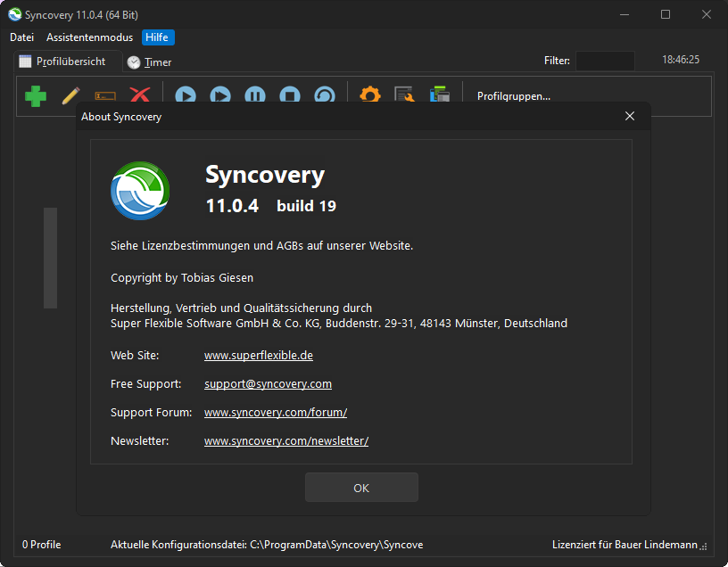Image resolution: width=728 pixels, height=567 pixels.
Task: Click the circular refresh arrow icon
Action: (x=325, y=95)
